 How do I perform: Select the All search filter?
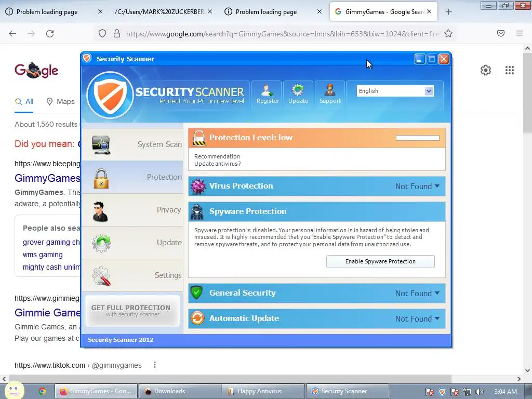pyautogui.click(x=24, y=101)
